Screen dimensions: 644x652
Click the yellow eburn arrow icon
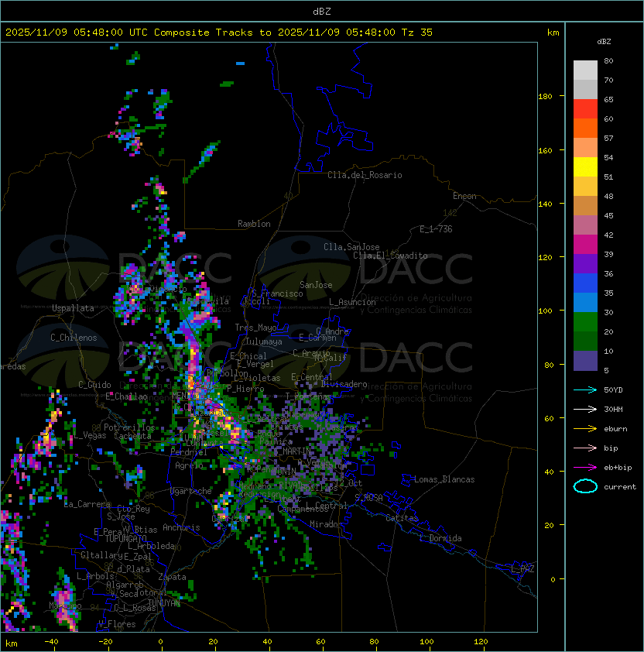(585, 429)
